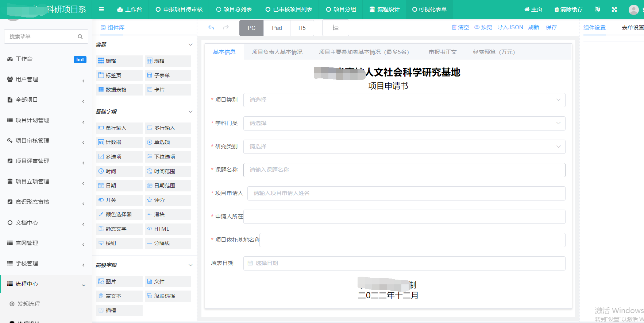Select the 表格 table component

168,61
